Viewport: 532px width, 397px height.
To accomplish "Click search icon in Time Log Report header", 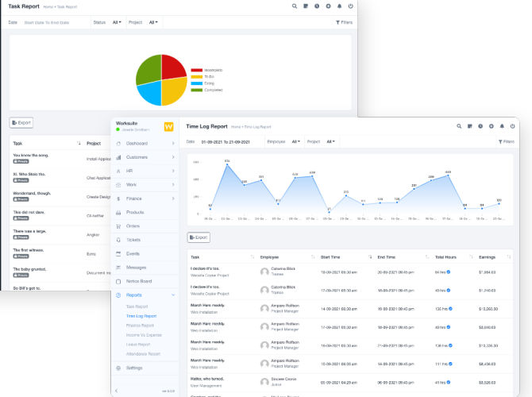I will click(460, 126).
